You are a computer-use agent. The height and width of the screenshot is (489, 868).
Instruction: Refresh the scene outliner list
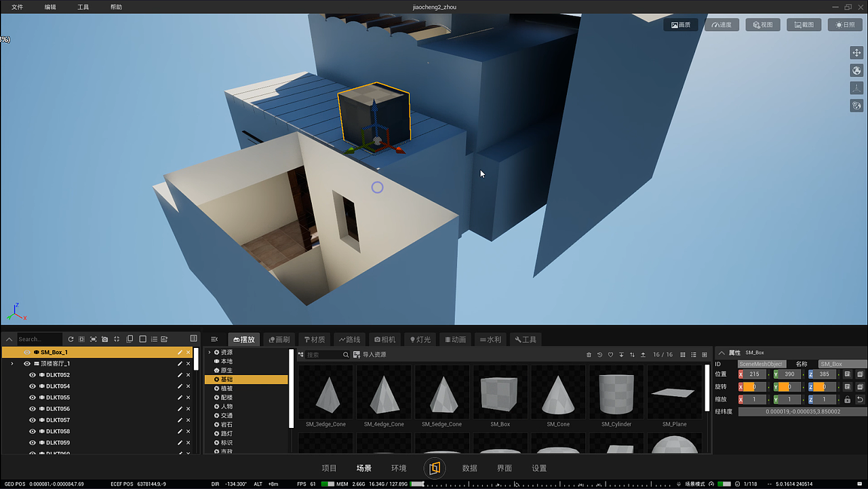click(71, 339)
